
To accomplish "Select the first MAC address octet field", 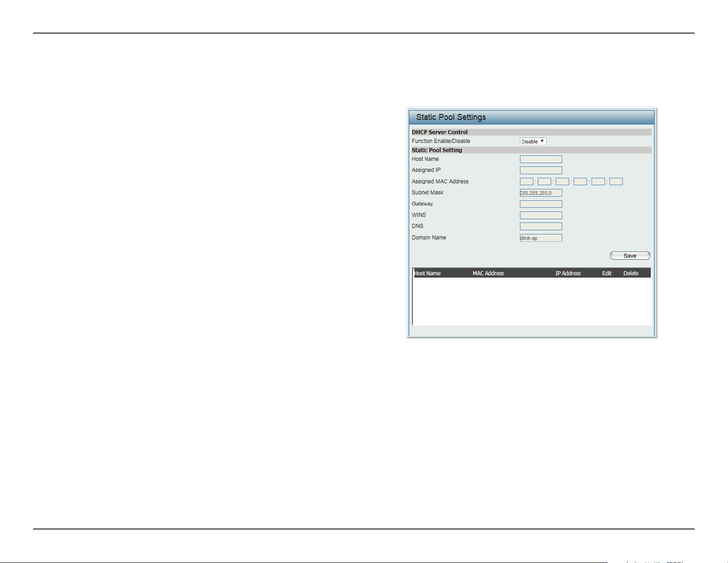I will click(x=526, y=182).
